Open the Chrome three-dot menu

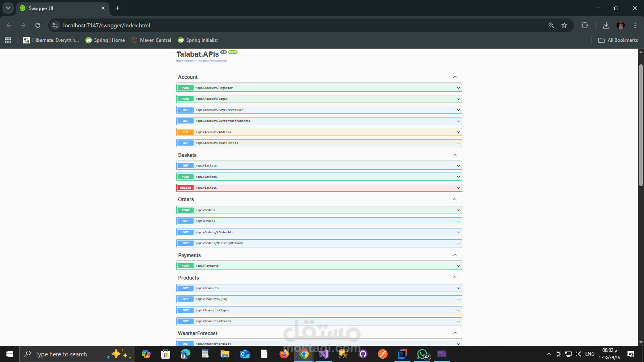pos(635,25)
